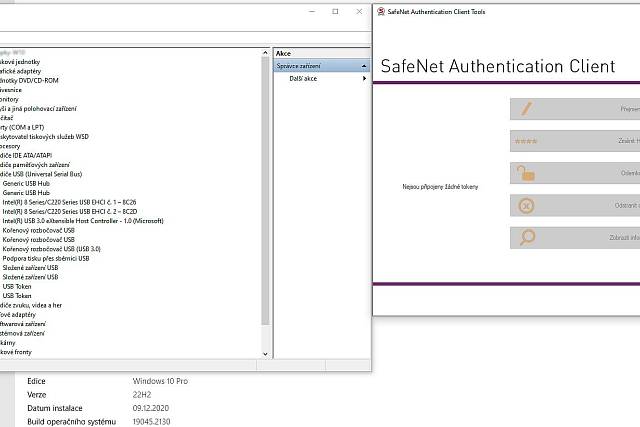
Task: Minimize the Device Manager window
Action: 312,11
